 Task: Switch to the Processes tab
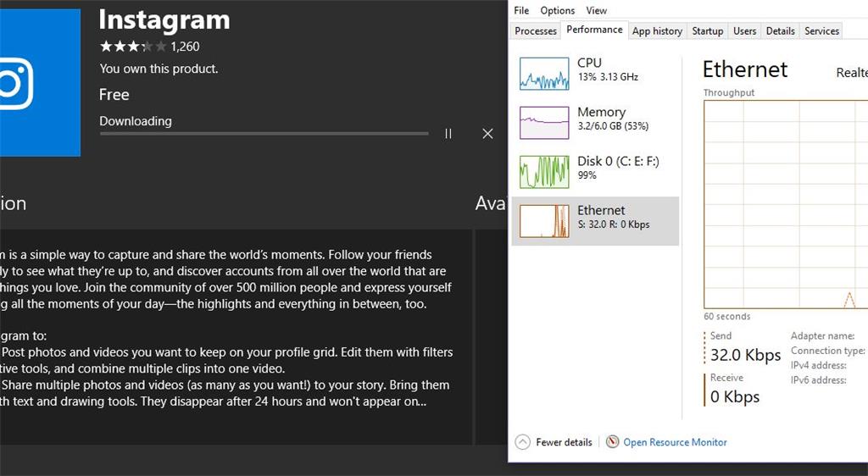(536, 31)
